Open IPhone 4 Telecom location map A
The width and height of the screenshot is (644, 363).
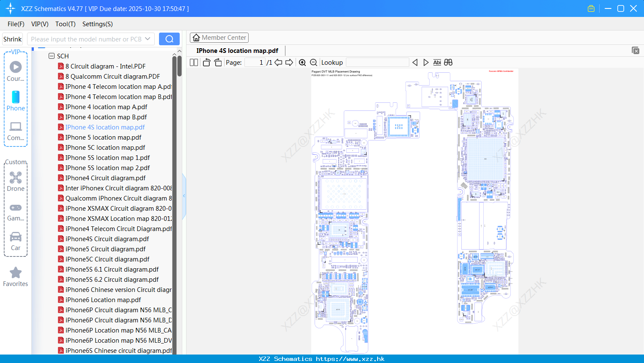tap(118, 86)
